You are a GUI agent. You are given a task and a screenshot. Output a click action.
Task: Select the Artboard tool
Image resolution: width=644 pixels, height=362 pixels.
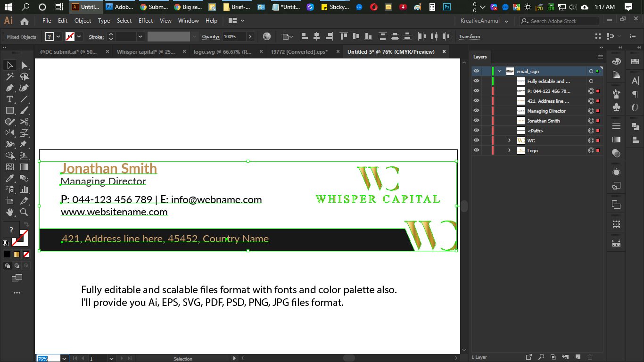10,201
